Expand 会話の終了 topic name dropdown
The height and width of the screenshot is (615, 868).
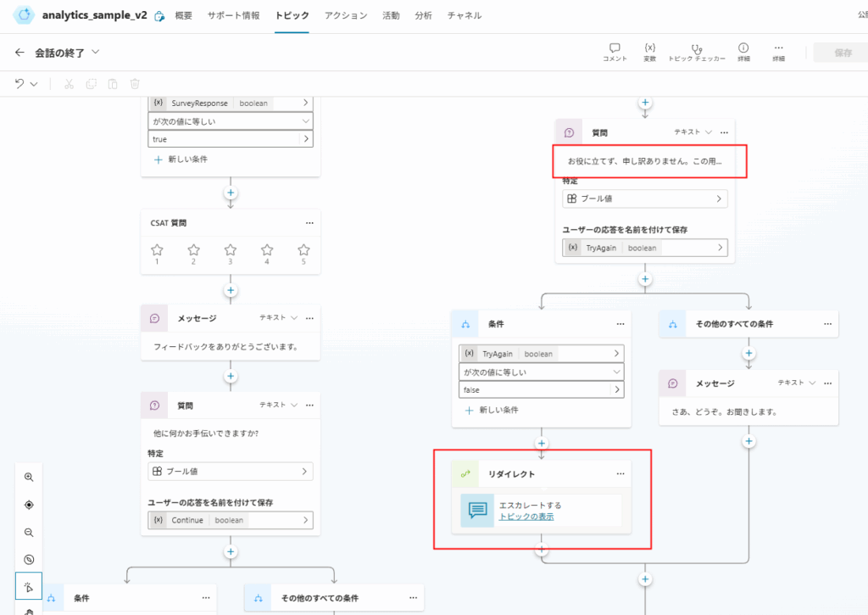(95, 52)
